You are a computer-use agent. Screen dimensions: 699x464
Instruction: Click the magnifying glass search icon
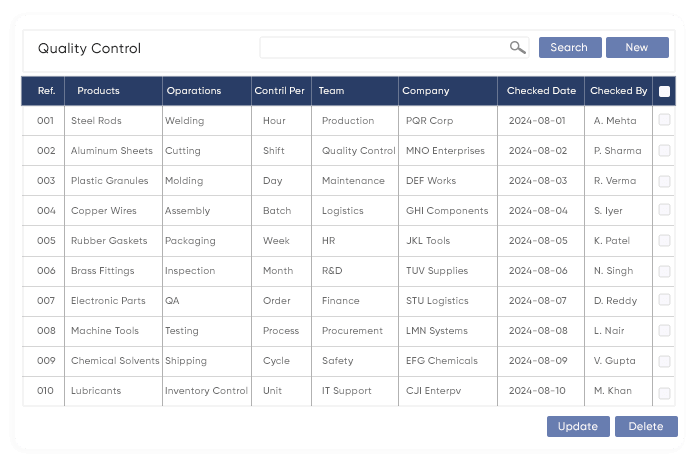click(x=517, y=47)
